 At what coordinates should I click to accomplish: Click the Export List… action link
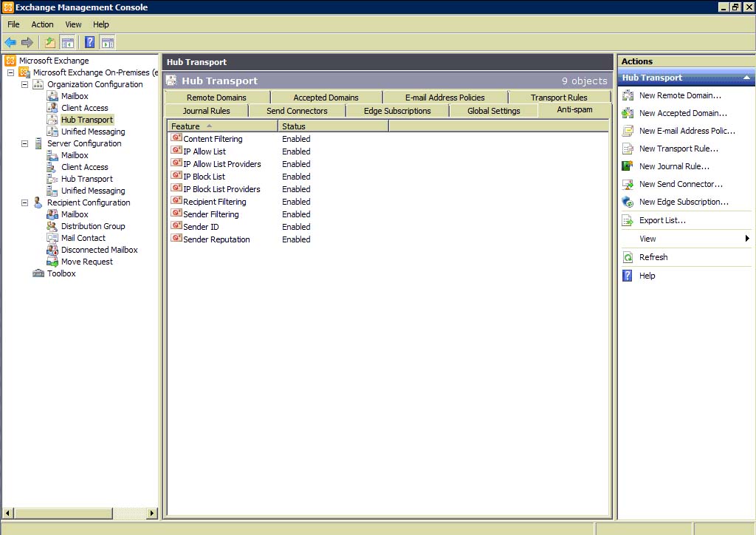(x=662, y=220)
